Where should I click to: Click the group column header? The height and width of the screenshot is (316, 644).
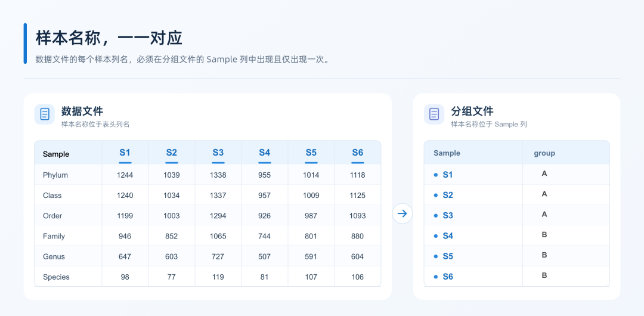pos(544,153)
